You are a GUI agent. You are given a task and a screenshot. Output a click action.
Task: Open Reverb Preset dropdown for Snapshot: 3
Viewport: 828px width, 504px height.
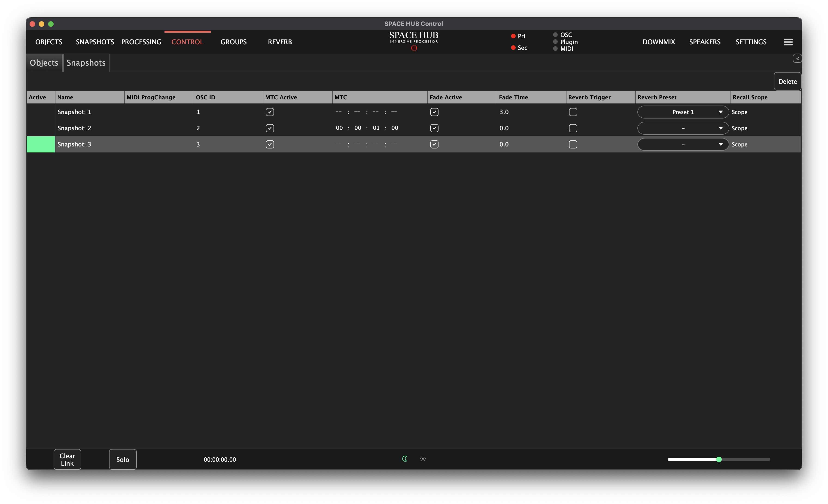pos(683,144)
